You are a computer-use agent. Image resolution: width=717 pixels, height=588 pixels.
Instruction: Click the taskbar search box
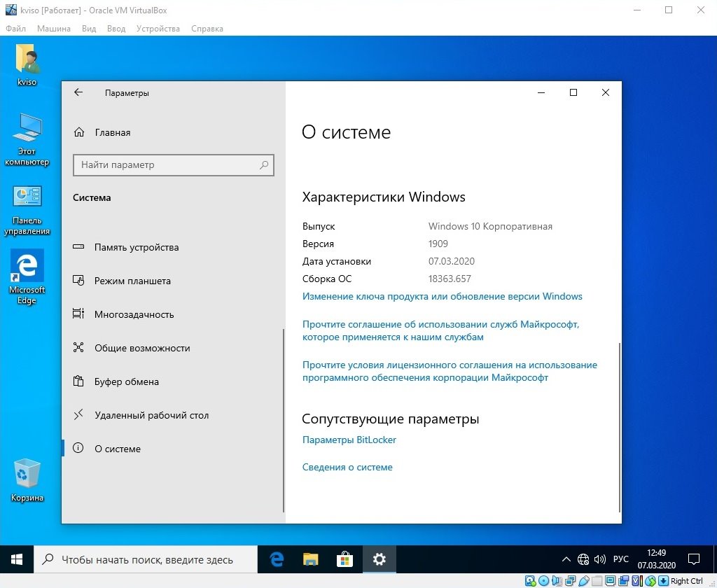point(146,559)
